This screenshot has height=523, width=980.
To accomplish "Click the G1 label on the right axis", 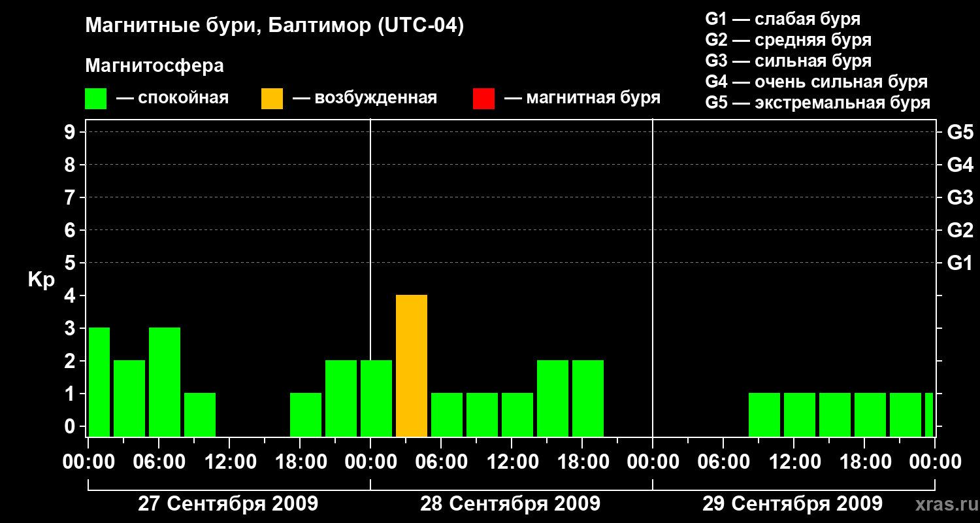I will tap(960, 263).
